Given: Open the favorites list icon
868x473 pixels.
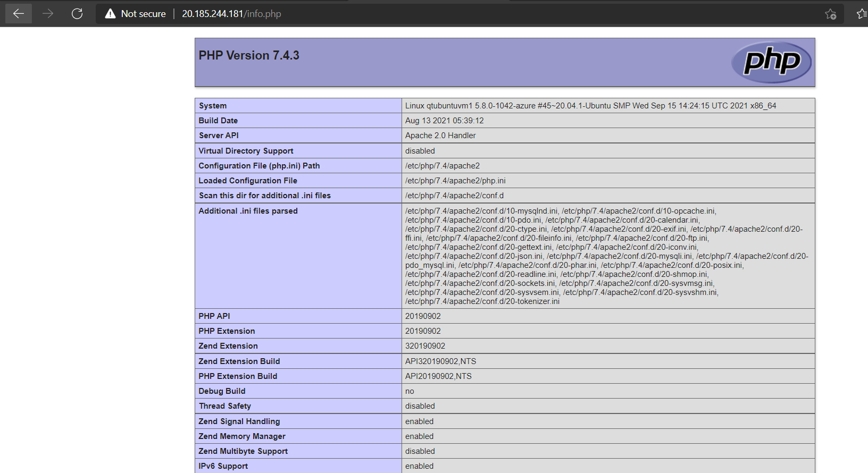Looking at the screenshot, I should (862, 14).
